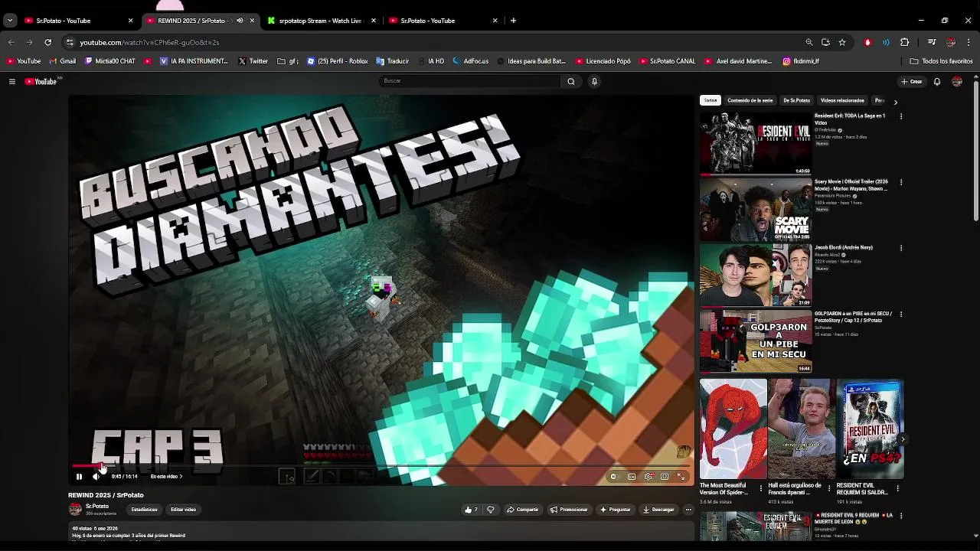Open Scary Movie trailer thumbnail

tap(756, 210)
